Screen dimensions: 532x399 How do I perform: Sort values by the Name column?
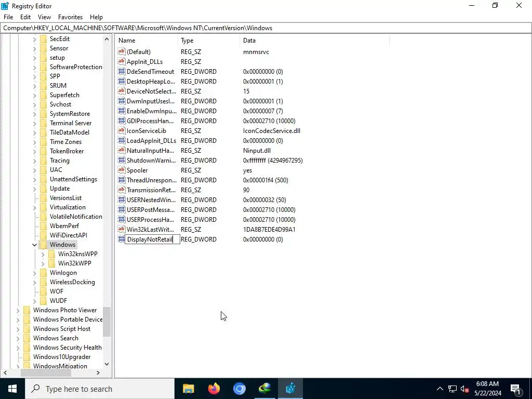click(146, 41)
